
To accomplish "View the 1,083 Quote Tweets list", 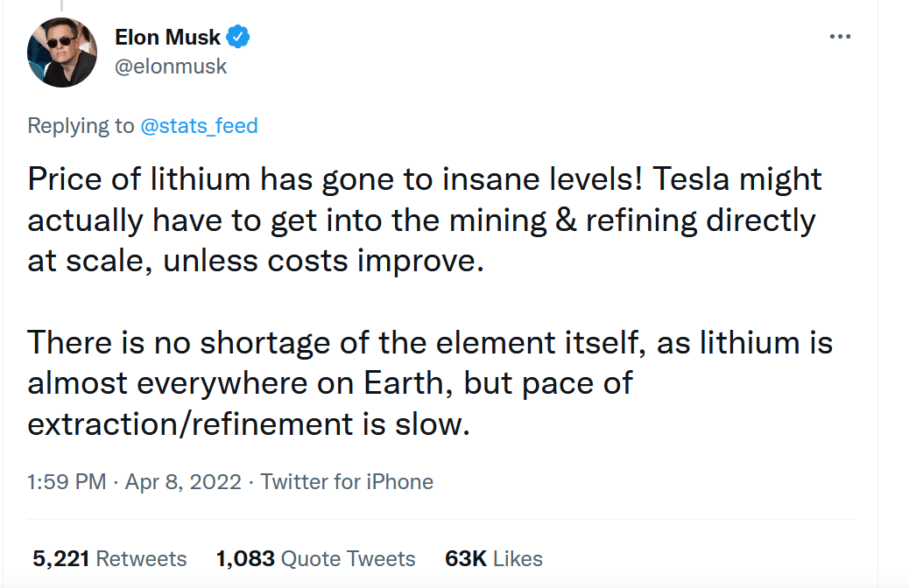I will [316, 558].
